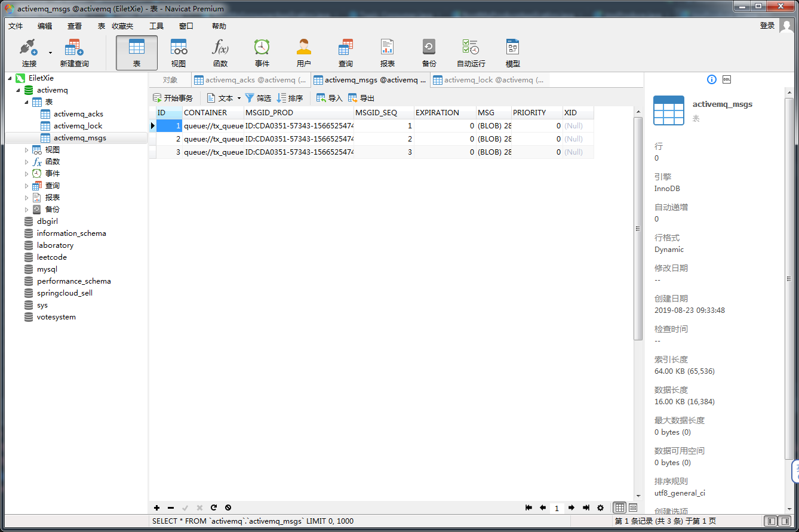Open connection dropdown arrow
Image resolution: width=799 pixels, height=532 pixels.
[50, 53]
